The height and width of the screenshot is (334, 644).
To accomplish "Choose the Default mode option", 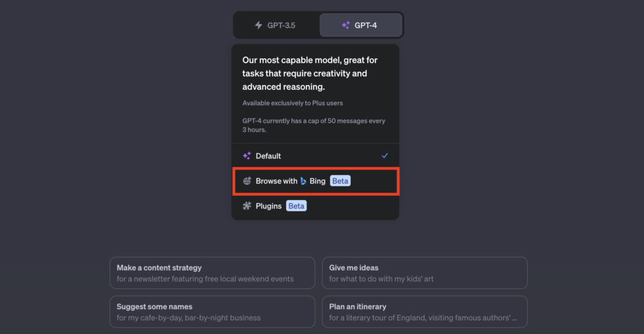I will [x=316, y=156].
